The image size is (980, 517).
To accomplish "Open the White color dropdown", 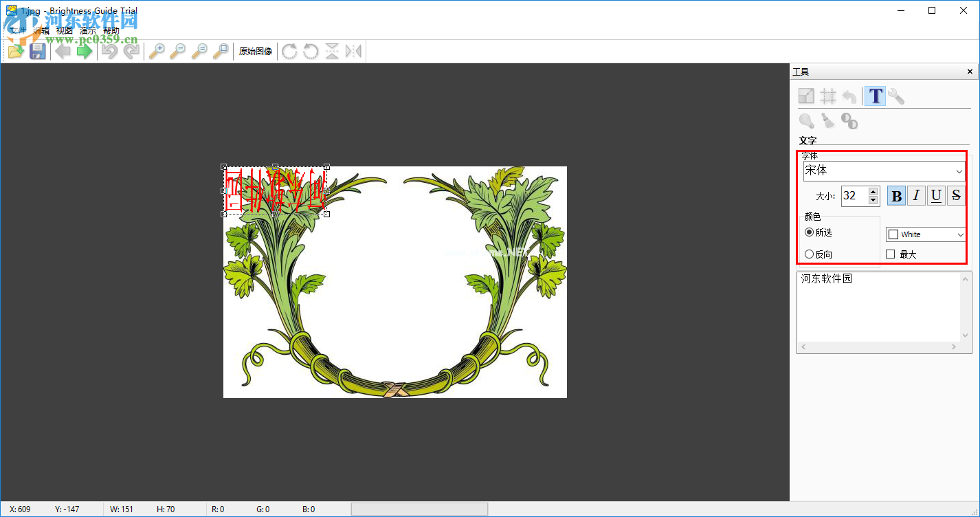I will [960, 235].
